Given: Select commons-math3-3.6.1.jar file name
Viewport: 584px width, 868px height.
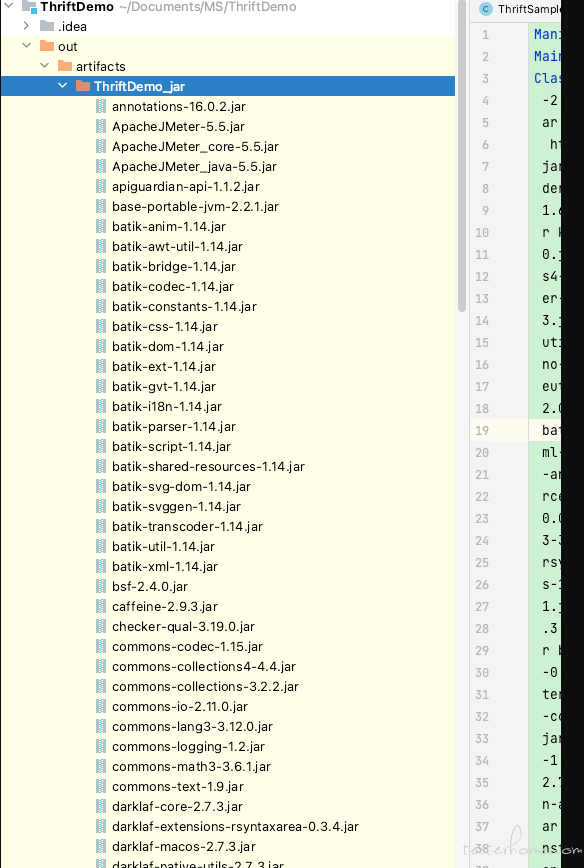Looking at the screenshot, I should 191,766.
